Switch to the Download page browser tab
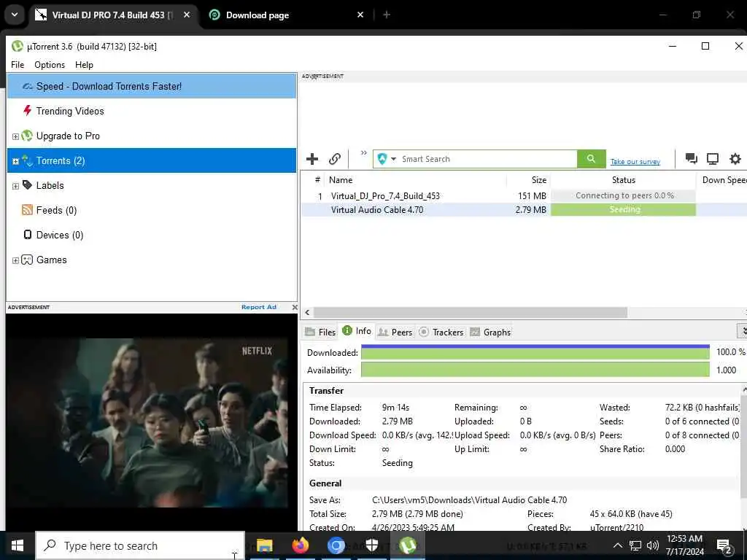This screenshot has height=560, width=747. pyautogui.click(x=287, y=15)
